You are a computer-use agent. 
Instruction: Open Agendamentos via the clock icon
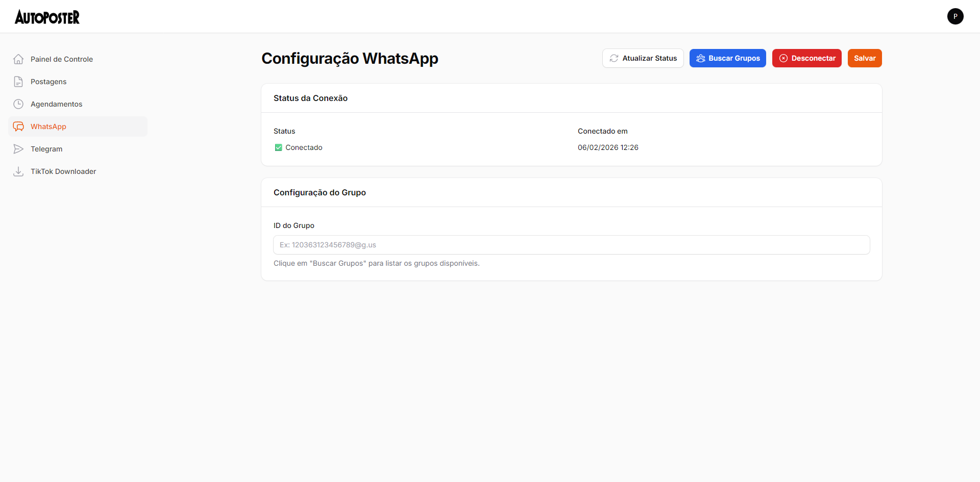point(18,104)
